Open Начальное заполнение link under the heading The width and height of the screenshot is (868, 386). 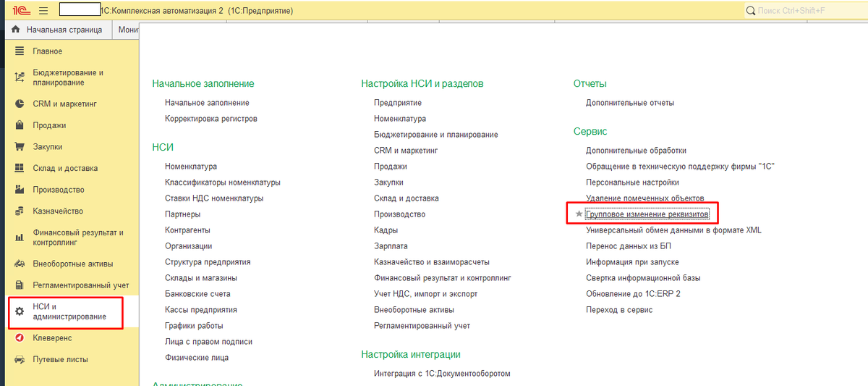coord(207,103)
